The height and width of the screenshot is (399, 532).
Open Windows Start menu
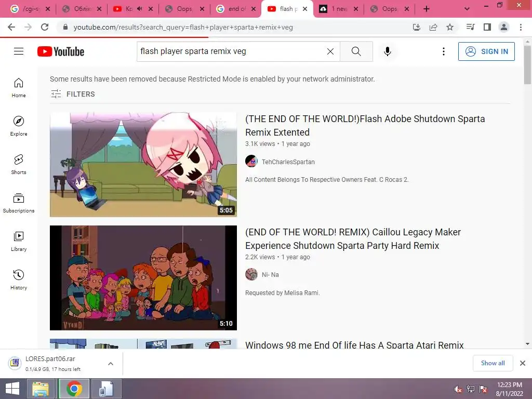coord(12,389)
